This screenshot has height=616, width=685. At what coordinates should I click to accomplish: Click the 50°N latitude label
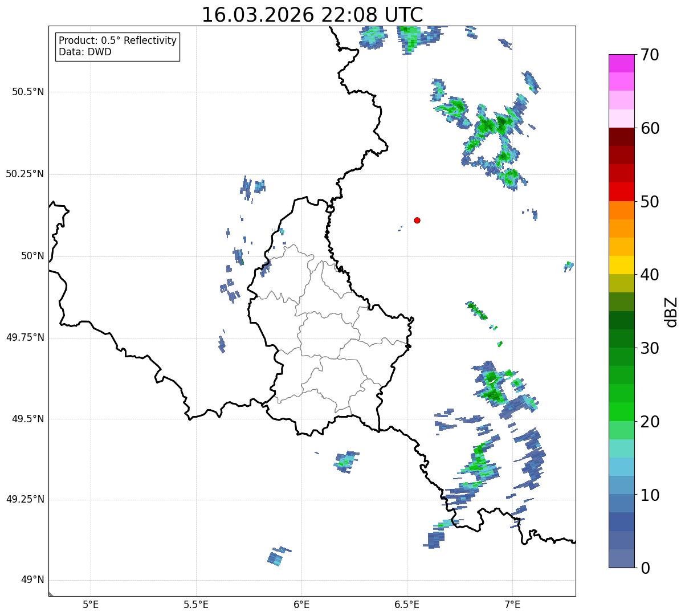32,256
